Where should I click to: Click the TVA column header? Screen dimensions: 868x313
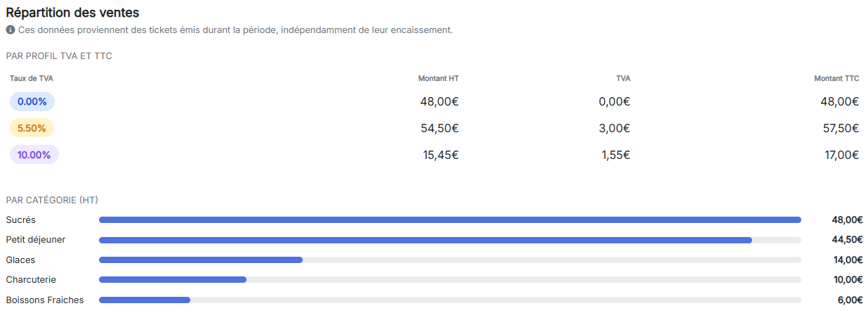click(623, 79)
